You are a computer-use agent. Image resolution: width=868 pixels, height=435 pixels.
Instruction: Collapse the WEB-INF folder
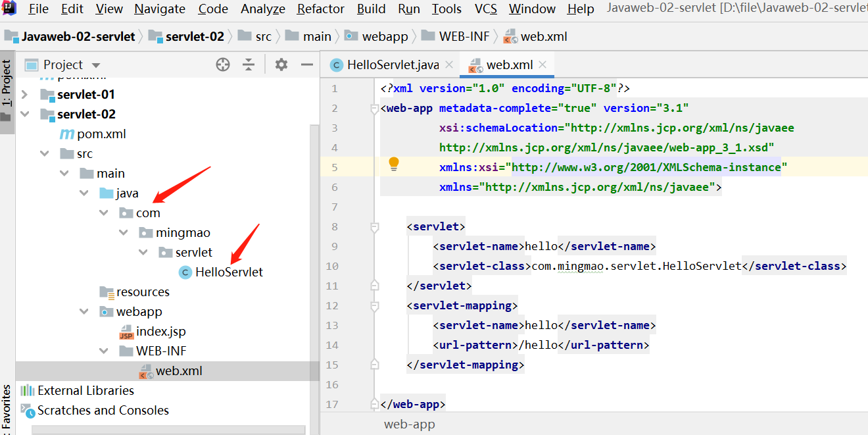coord(104,351)
